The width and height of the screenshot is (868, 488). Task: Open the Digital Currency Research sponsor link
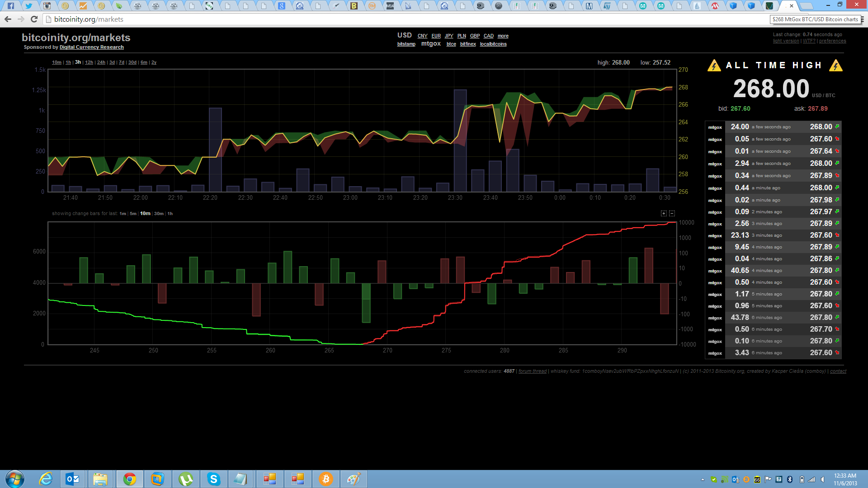point(91,47)
